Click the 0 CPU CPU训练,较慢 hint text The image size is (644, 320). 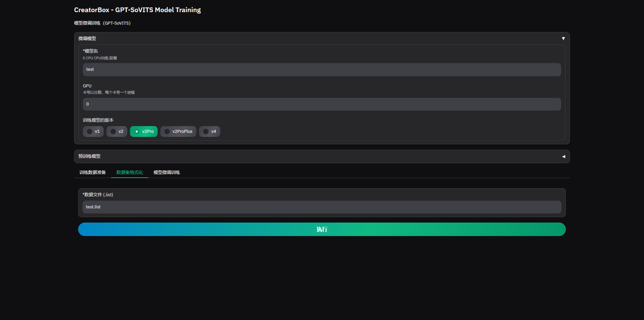(x=100, y=58)
